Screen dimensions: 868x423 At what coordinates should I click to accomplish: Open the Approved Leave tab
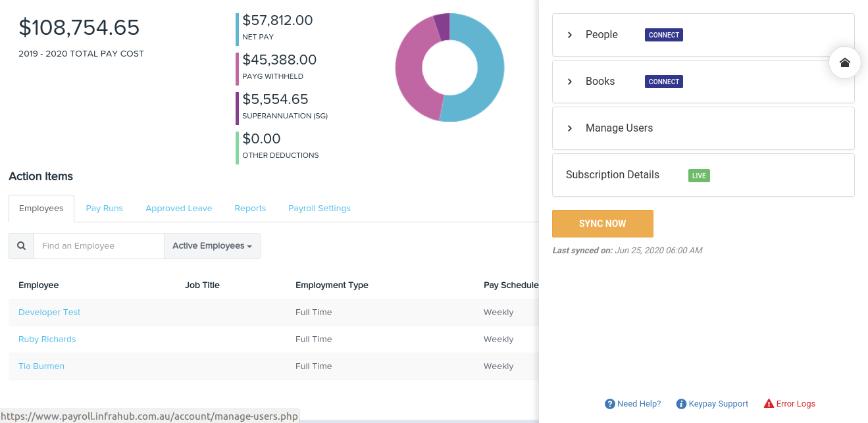tap(178, 208)
